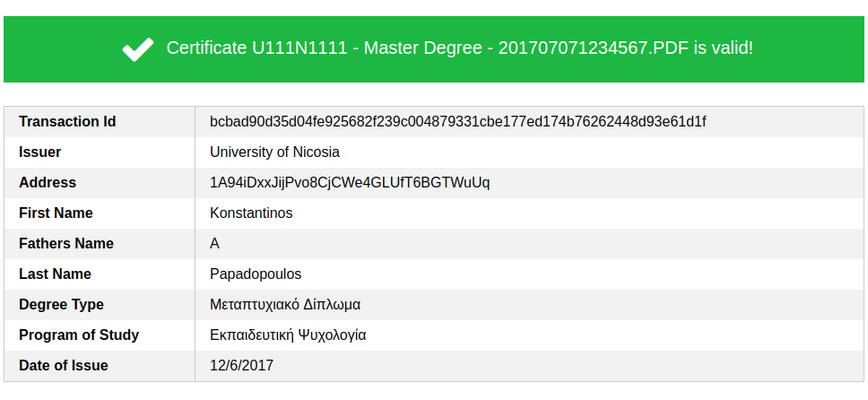
Task: Select the Μεταπτυχιακό Δίπλωμα value
Action: 285,305
